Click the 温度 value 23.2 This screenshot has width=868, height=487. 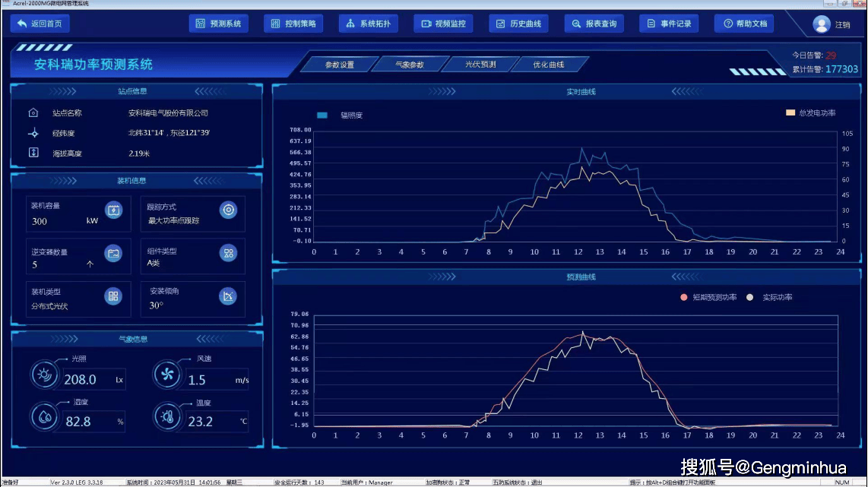(x=201, y=422)
